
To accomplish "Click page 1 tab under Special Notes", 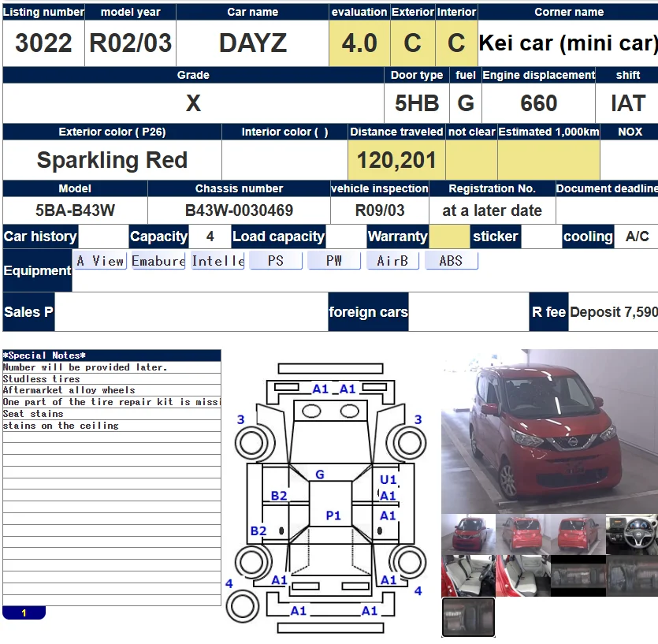I will tap(24, 613).
